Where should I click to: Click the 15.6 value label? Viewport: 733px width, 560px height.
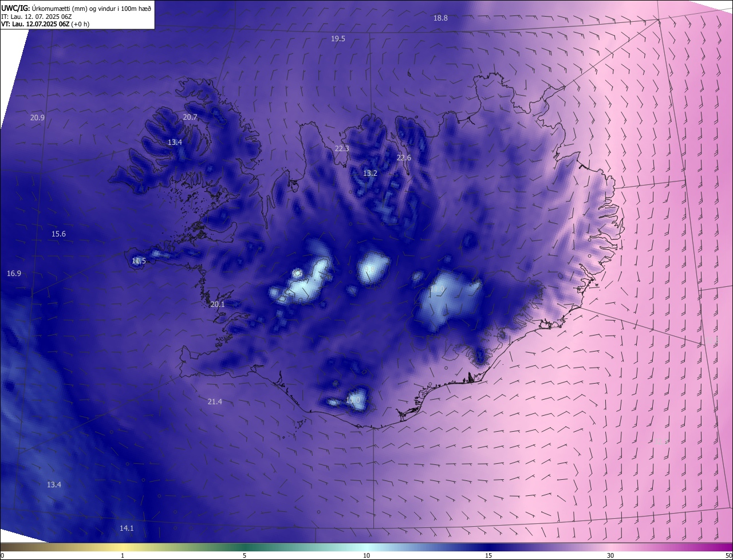[58, 234]
